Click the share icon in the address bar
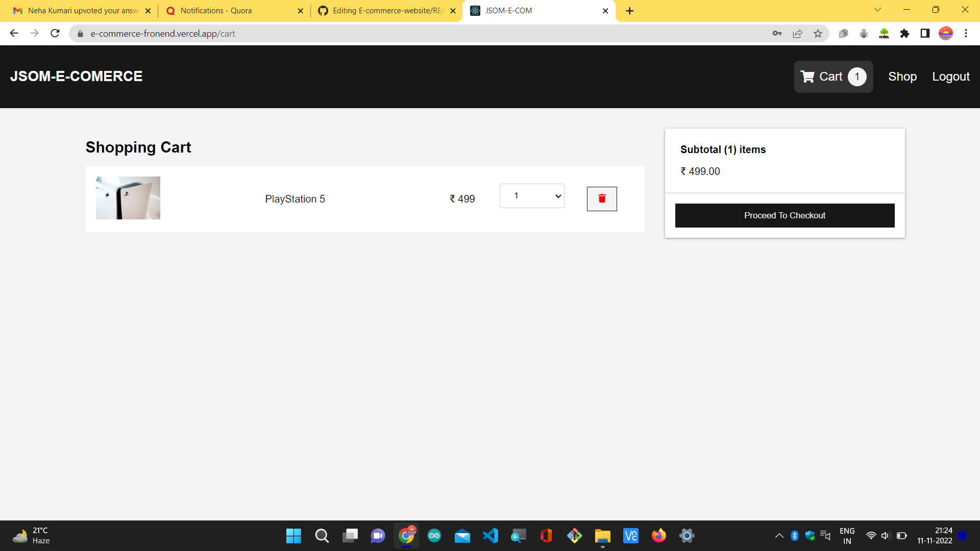This screenshot has height=551, width=980. click(x=797, y=33)
